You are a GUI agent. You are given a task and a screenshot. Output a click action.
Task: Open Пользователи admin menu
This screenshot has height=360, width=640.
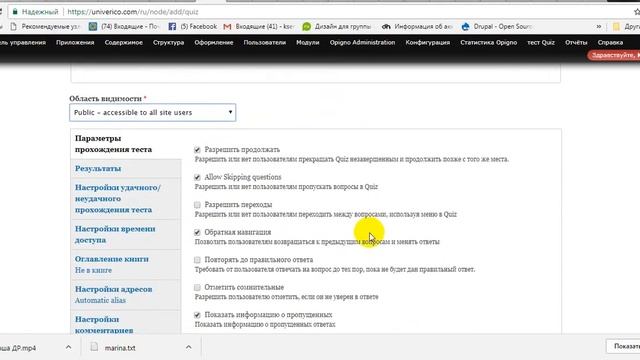[264, 42]
